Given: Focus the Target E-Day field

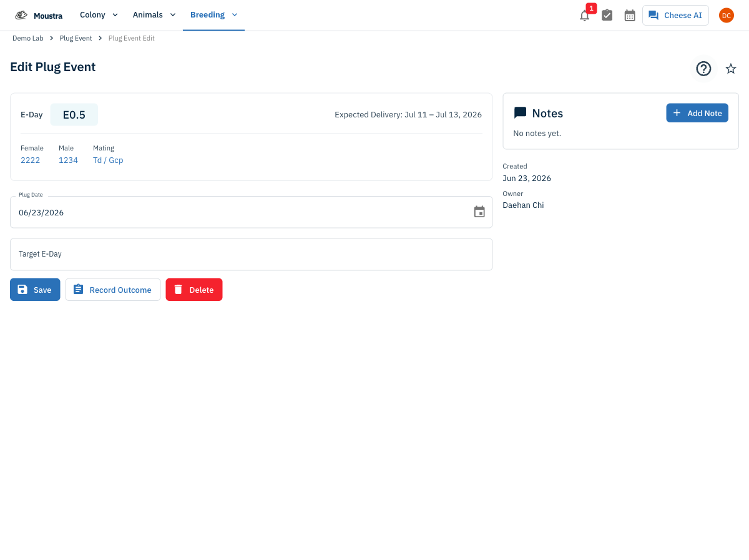Looking at the screenshot, I should coord(251,254).
